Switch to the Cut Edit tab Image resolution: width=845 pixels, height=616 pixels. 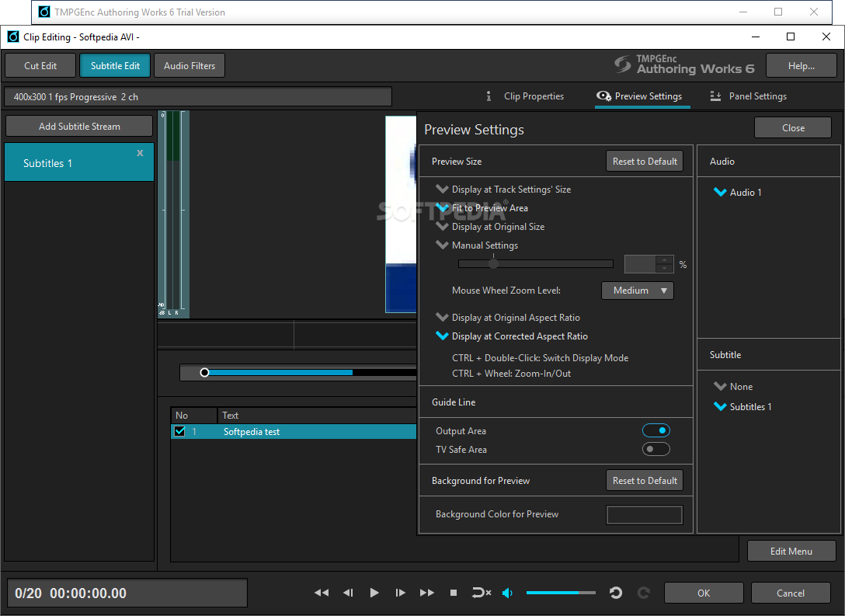(x=40, y=66)
